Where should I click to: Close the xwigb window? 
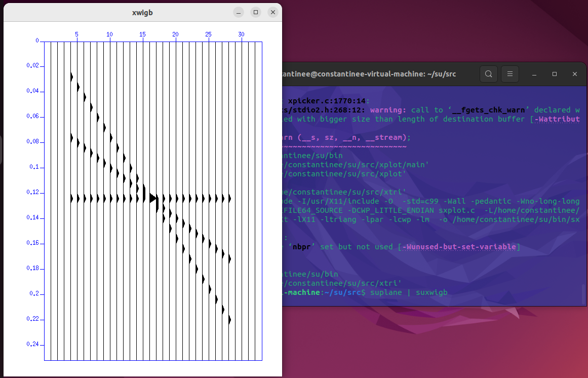click(x=273, y=12)
